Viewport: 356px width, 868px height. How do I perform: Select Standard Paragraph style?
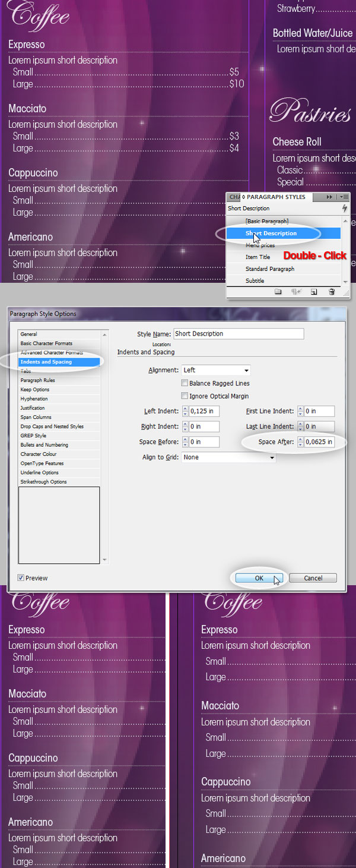(284, 269)
